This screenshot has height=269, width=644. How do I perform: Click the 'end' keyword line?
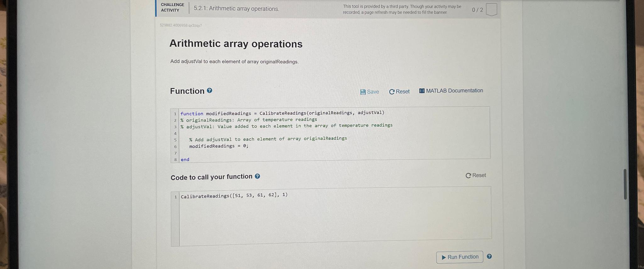click(x=185, y=159)
